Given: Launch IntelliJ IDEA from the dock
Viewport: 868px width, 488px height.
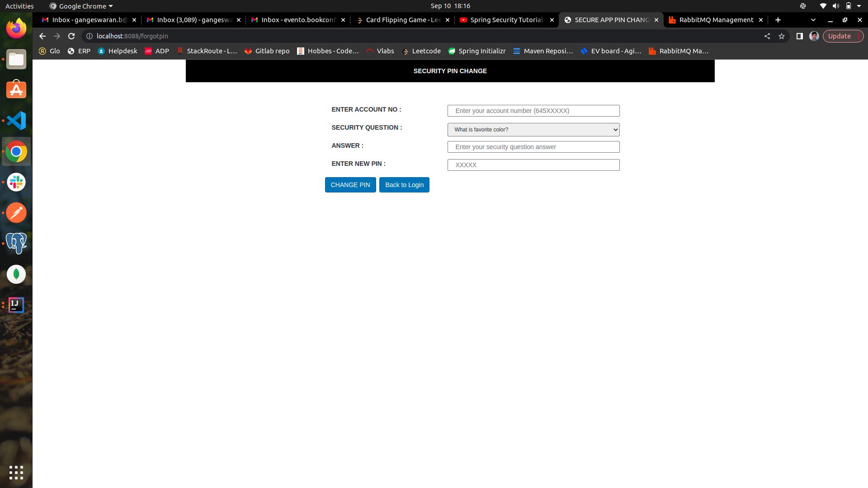Looking at the screenshot, I should pos(16,305).
